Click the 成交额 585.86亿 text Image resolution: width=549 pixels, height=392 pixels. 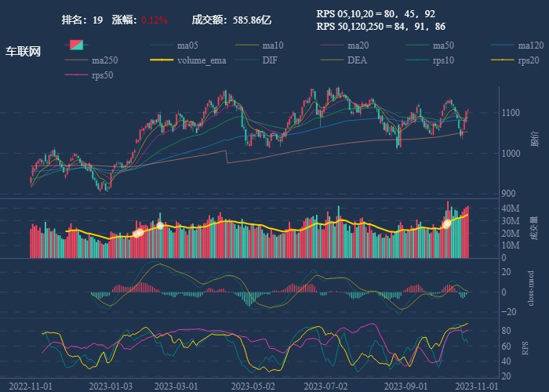(x=231, y=20)
